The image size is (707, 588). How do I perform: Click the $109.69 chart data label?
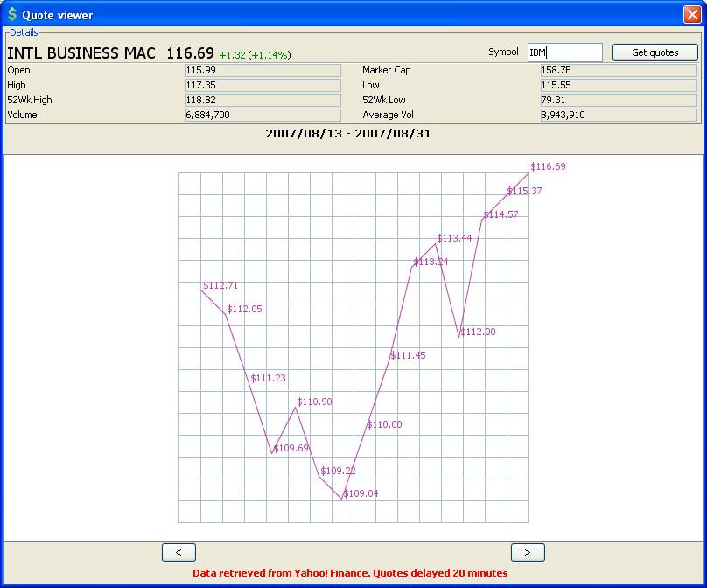[290, 448]
